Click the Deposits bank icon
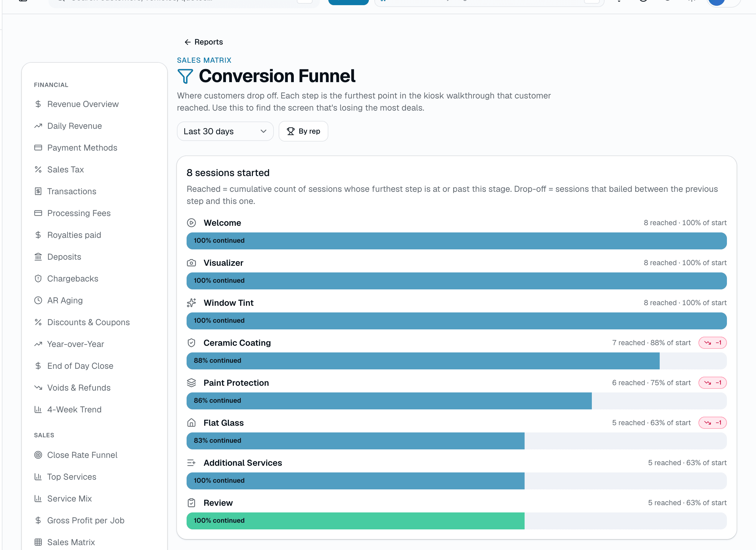Viewport: 756px width, 550px height. (x=38, y=257)
